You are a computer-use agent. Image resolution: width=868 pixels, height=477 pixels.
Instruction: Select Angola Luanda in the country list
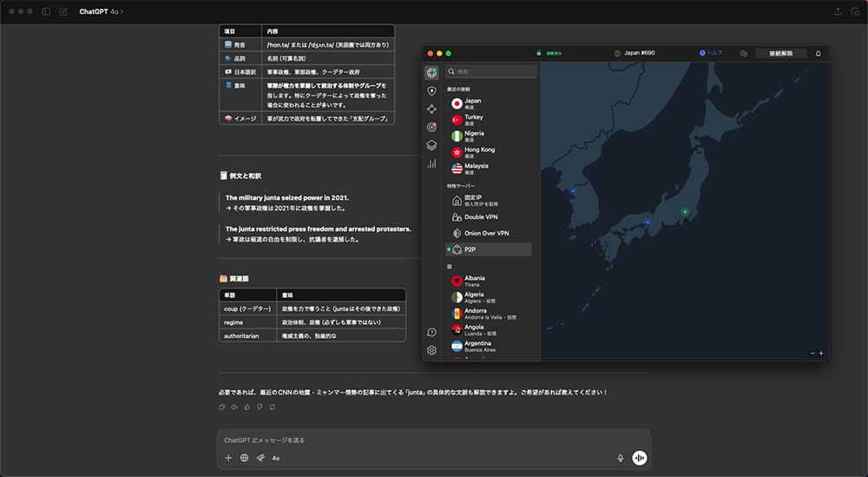tap(490, 329)
